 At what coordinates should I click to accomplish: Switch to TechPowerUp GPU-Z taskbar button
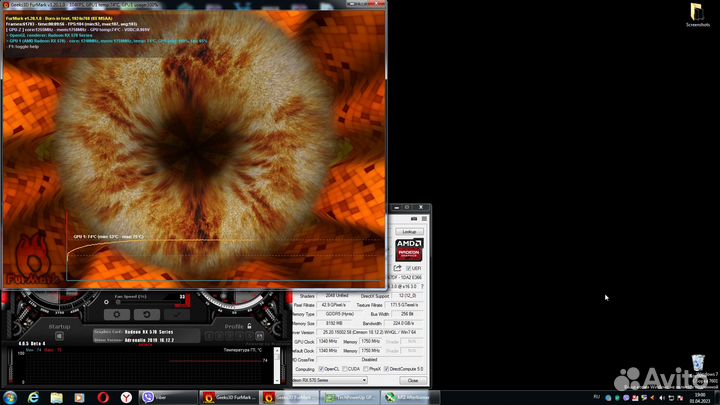click(349, 397)
